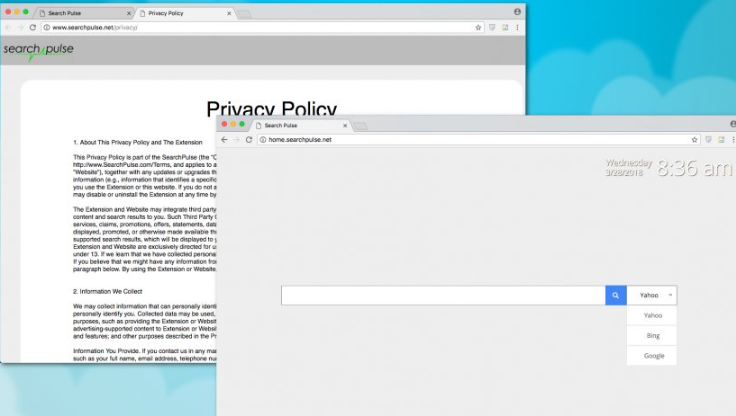The height and width of the screenshot is (416, 736).
Task: Reload the home.searchpulse.net page
Action: point(249,139)
